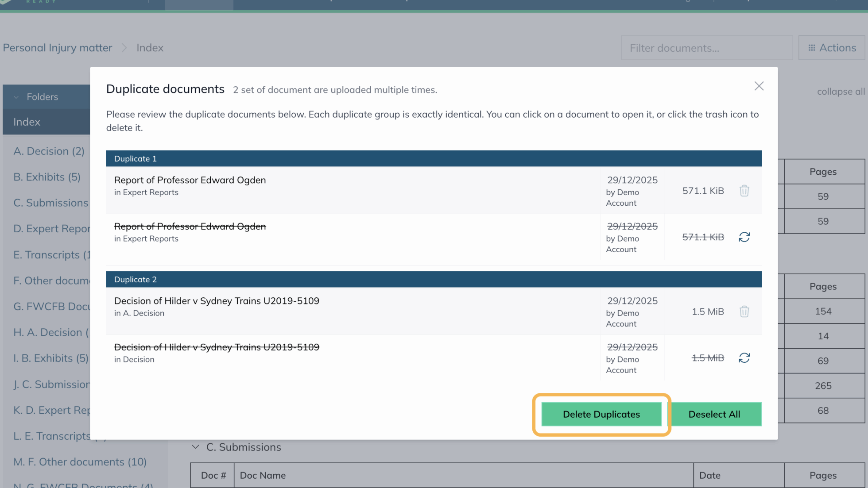The image size is (868, 488).
Task: Select the Index folder in sidebar
Action: (x=27, y=122)
